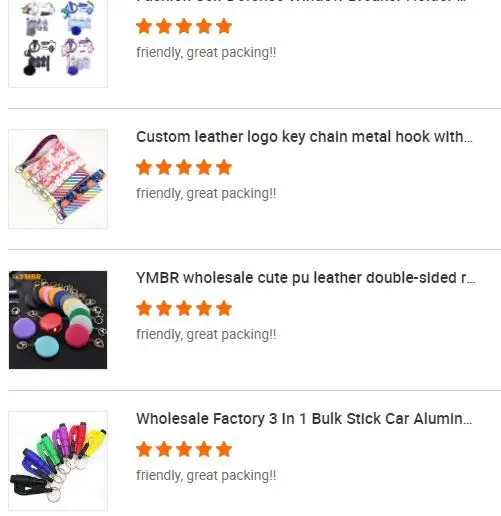The width and height of the screenshot is (501, 516).
Task: Click fifth star of the YMBR rating
Action: [224, 308]
